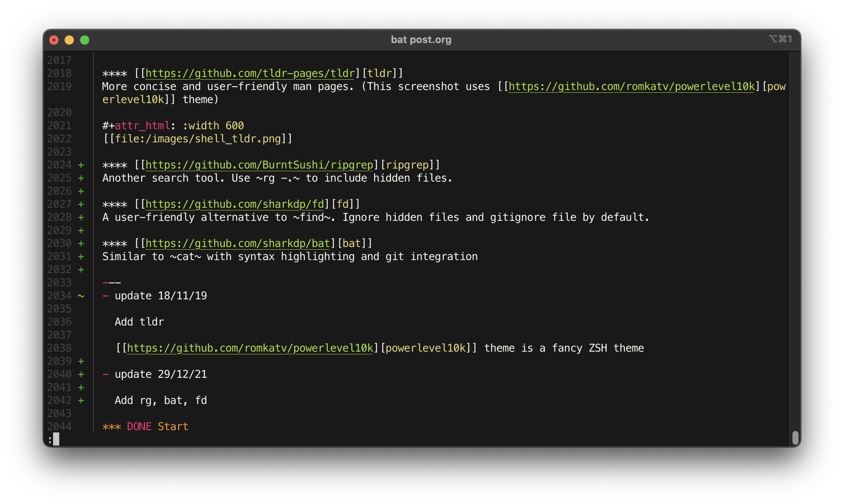Open the BurntSushi/ripgrep GitHub link
This screenshot has height=504, width=844.
[x=259, y=165]
